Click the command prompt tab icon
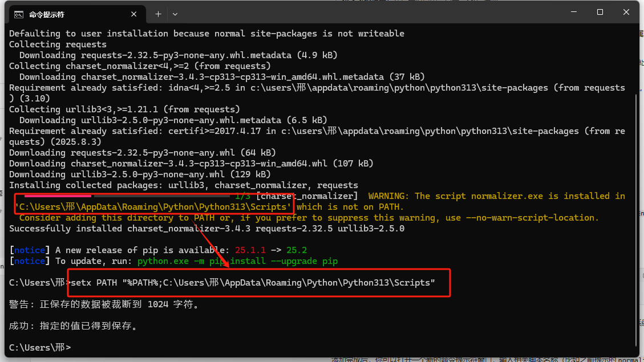 pyautogui.click(x=19, y=15)
